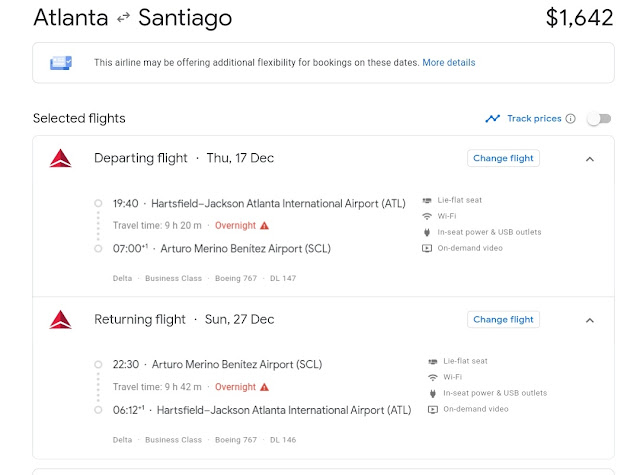This screenshot has width=640, height=475.
Task: Click the Delta logo on returning flight
Action: point(61,320)
